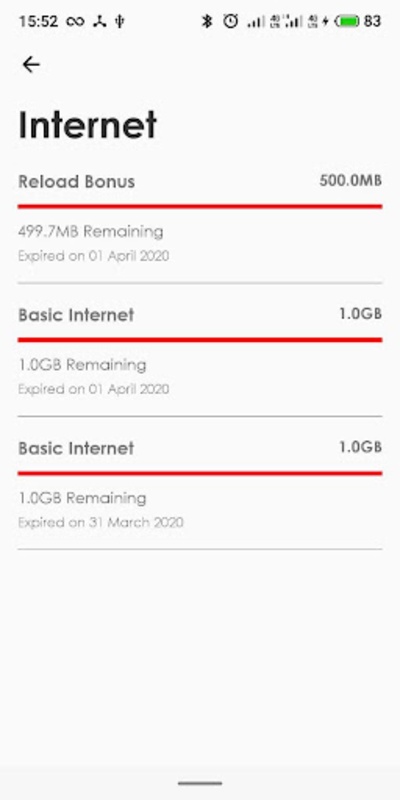Tap the bottom navigation gesture handle
Screen dimensions: 400x800
200,783
